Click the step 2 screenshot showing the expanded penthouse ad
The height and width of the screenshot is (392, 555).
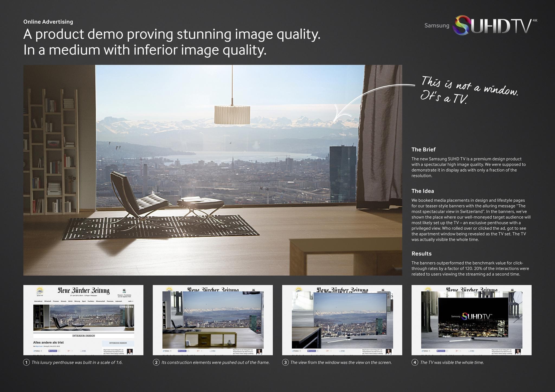coord(213,320)
